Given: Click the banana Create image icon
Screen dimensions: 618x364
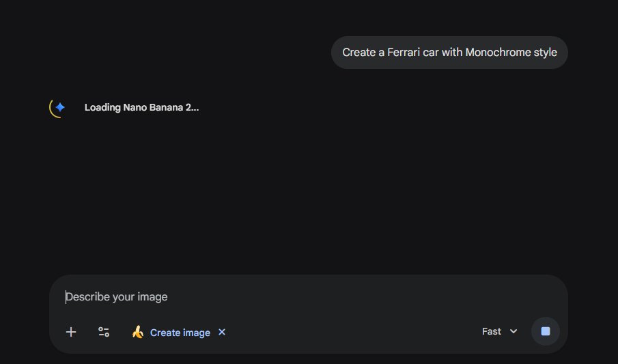Looking at the screenshot, I should tap(137, 332).
